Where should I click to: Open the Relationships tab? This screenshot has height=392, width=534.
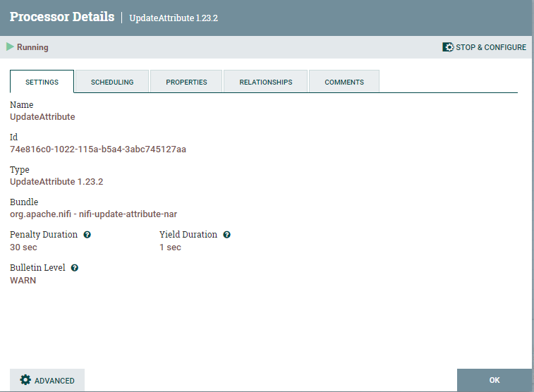[266, 82]
